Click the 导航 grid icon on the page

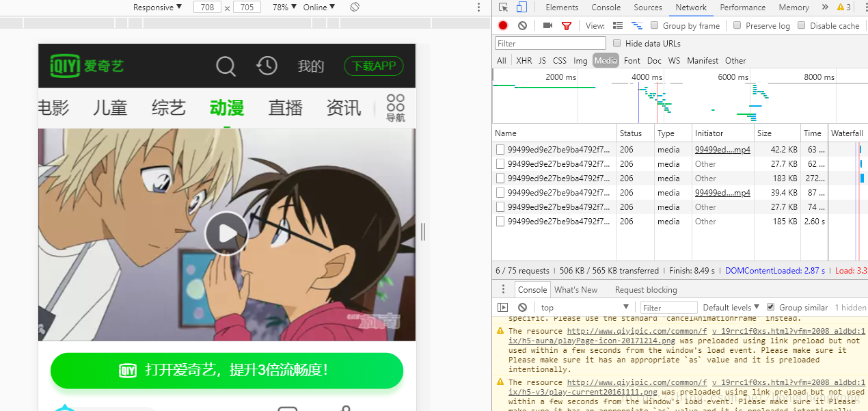[x=395, y=107]
